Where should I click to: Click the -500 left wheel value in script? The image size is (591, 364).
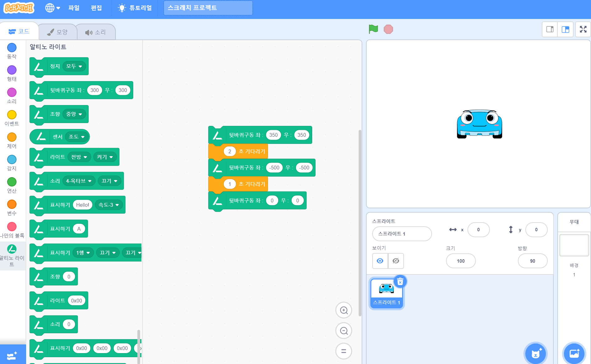point(274,168)
